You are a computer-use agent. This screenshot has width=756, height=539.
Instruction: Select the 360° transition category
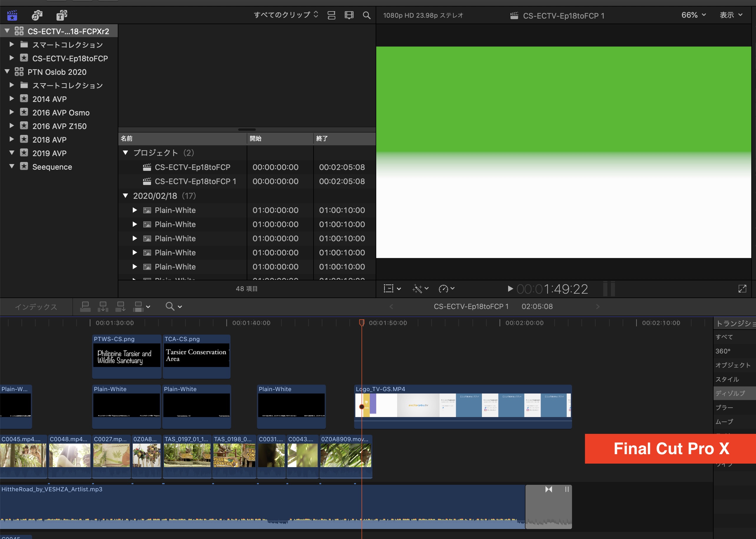point(723,351)
